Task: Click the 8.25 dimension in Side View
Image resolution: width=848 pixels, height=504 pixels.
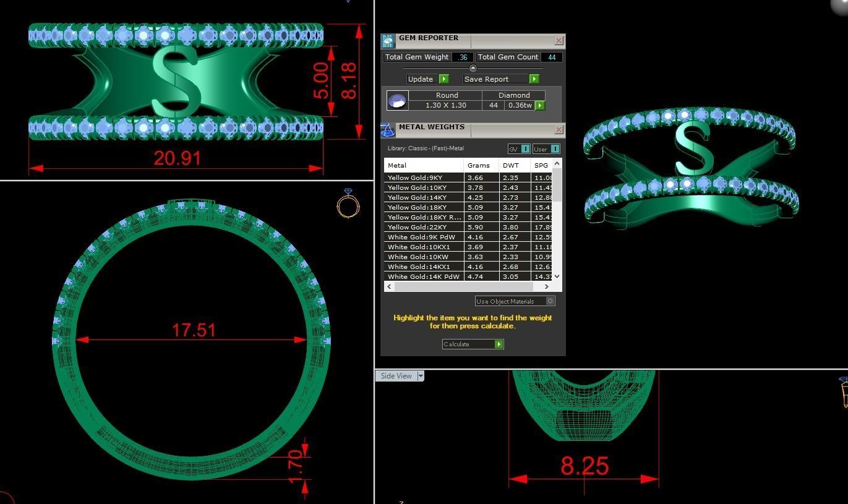Action: (585, 466)
